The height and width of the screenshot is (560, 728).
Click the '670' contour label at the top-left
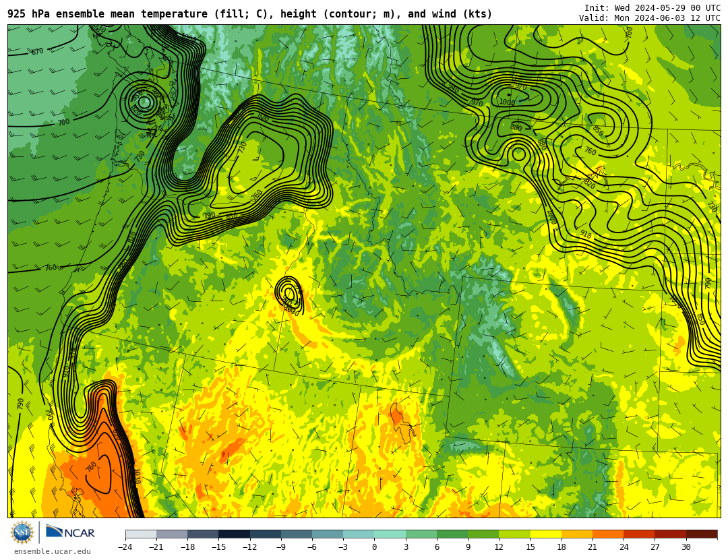tap(38, 51)
